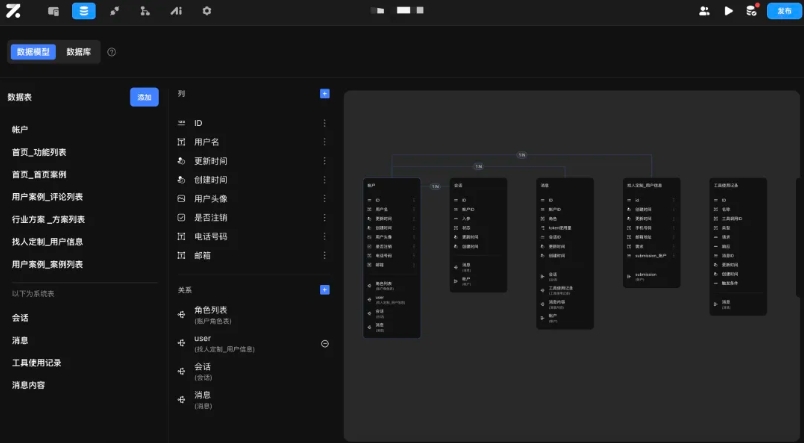Click the 发布 publish button
This screenshot has width=804, height=443.
[x=784, y=11]
